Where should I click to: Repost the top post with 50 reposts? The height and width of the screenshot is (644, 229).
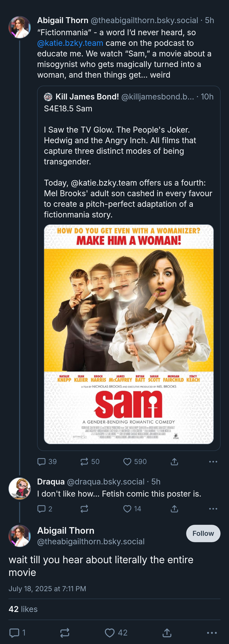tap(90, 462)
